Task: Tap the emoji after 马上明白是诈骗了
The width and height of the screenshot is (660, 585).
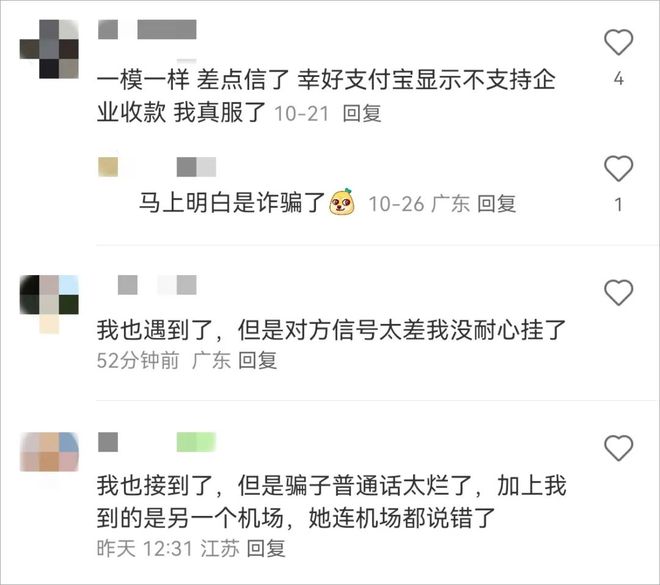Action: pos(341,202)
